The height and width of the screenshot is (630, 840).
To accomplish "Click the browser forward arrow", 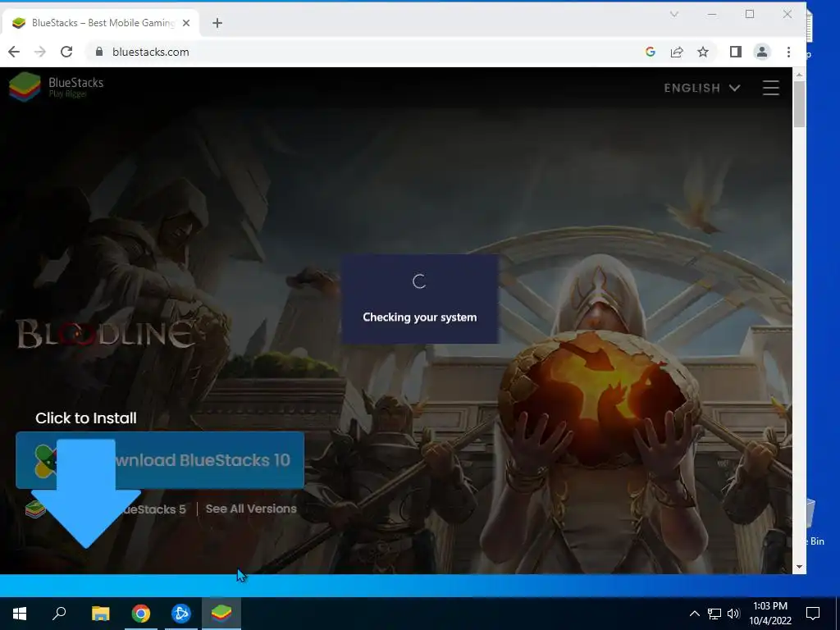I will pyautogui.click(x=39, y=52).
